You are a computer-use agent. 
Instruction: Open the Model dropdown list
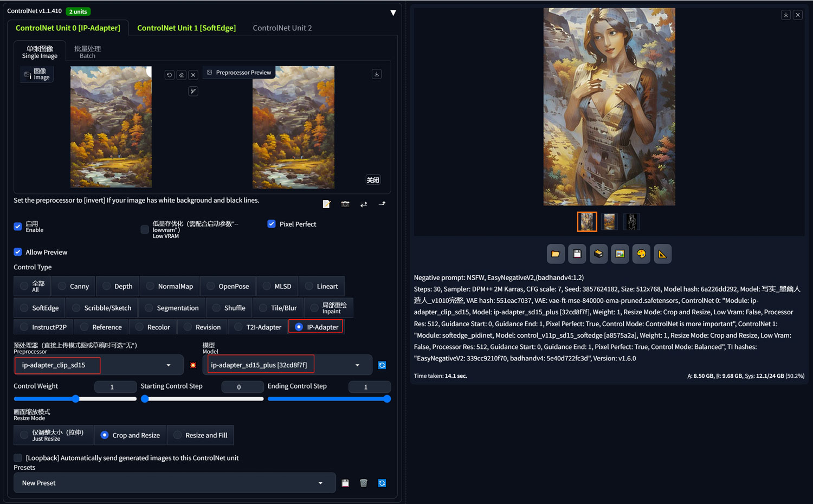287,365
